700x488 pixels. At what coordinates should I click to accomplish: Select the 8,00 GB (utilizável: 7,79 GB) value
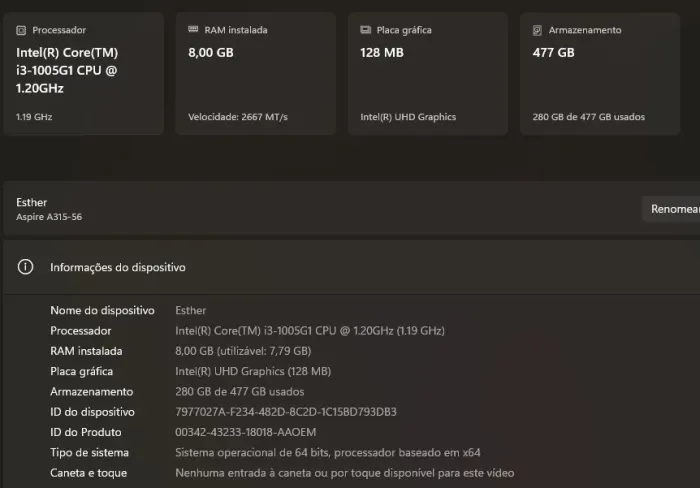(243, 351)
